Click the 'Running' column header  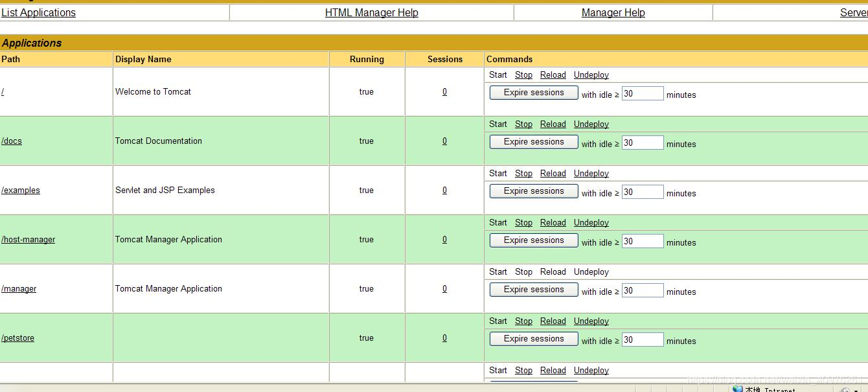click(367, 59)
